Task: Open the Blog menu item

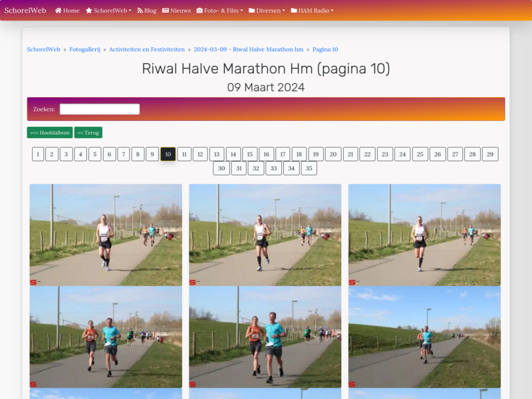Action: click(146, 11)
